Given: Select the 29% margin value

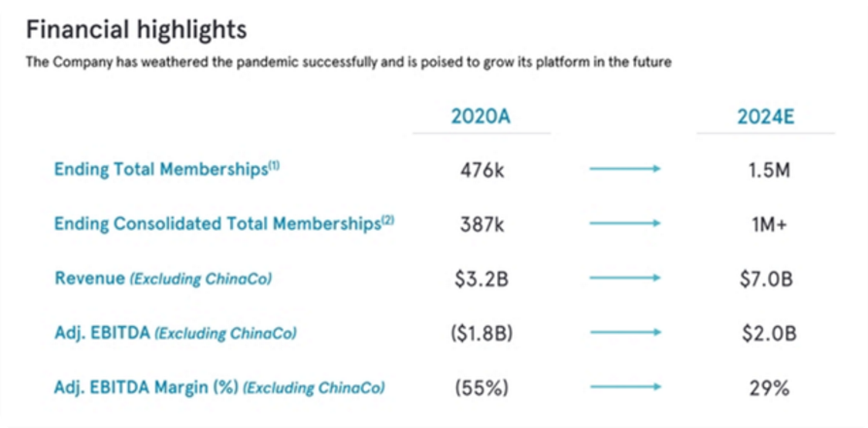Looking at the screenshot, I should (x=765, y=388).
